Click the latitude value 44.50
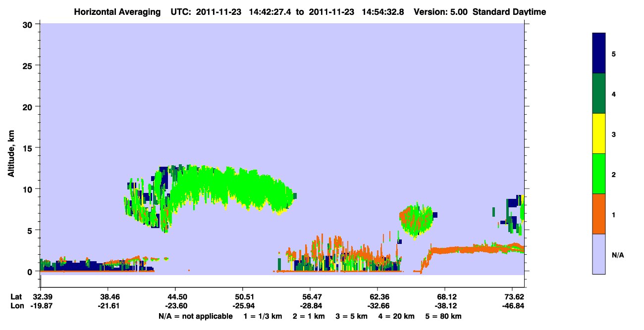 click(x=175, y=297)
